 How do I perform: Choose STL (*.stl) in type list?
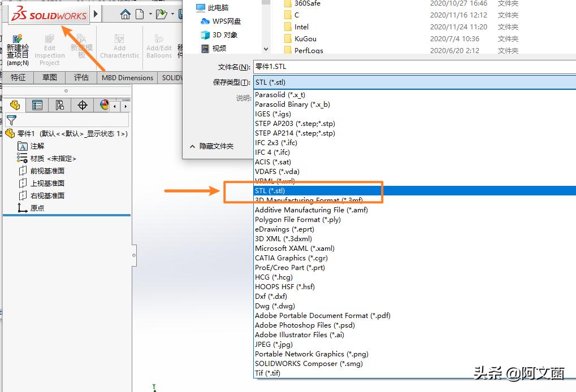(415, 190)
